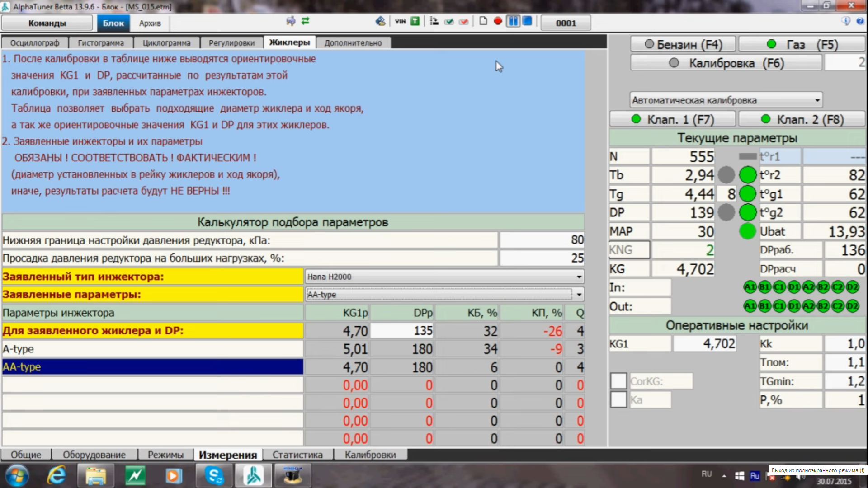868x488 pixels.
Task: Click the save/export archive icon
Action: click(379, 22)
